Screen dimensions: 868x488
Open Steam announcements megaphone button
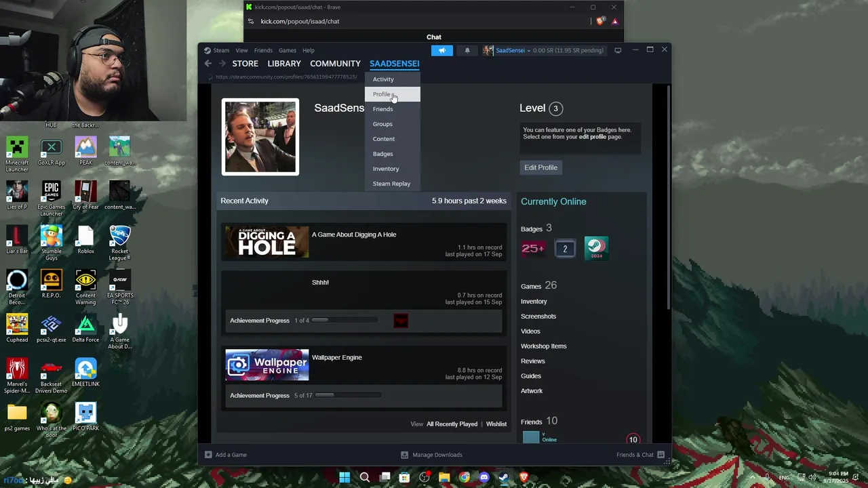click(x=442, y=50)
